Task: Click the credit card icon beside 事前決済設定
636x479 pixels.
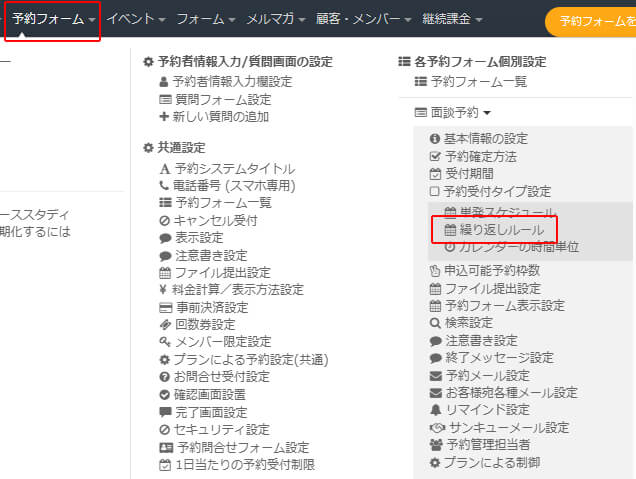Action: pyautogui.click(x=165, y=307)
